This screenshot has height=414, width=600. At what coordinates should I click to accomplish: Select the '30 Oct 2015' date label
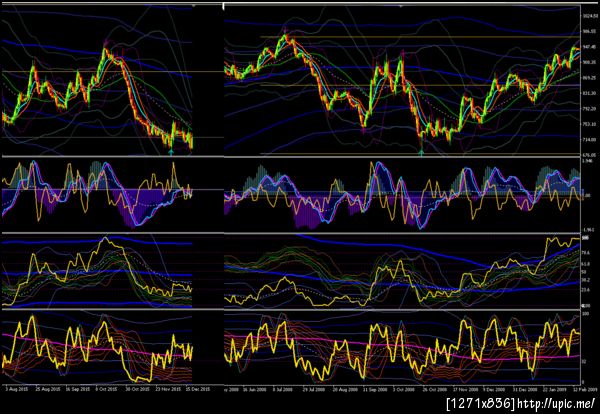pyautogui.click(x=137, y=389)
